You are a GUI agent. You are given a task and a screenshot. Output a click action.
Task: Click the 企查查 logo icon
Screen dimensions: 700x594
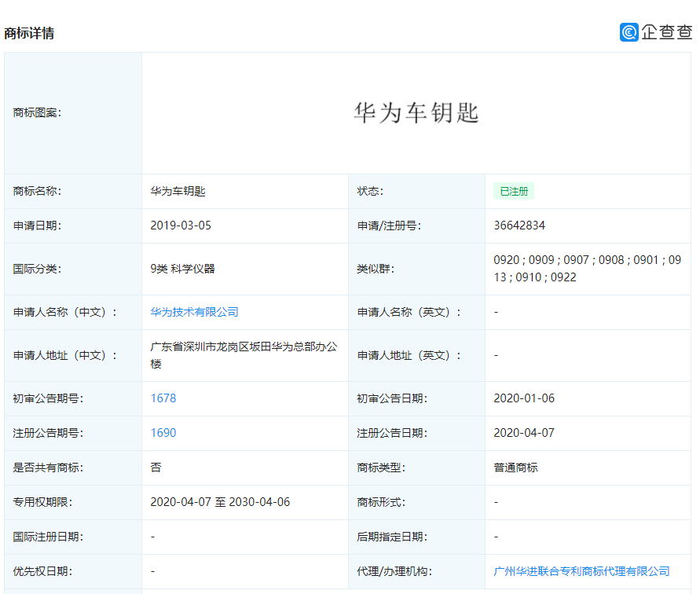pos(629,32)
